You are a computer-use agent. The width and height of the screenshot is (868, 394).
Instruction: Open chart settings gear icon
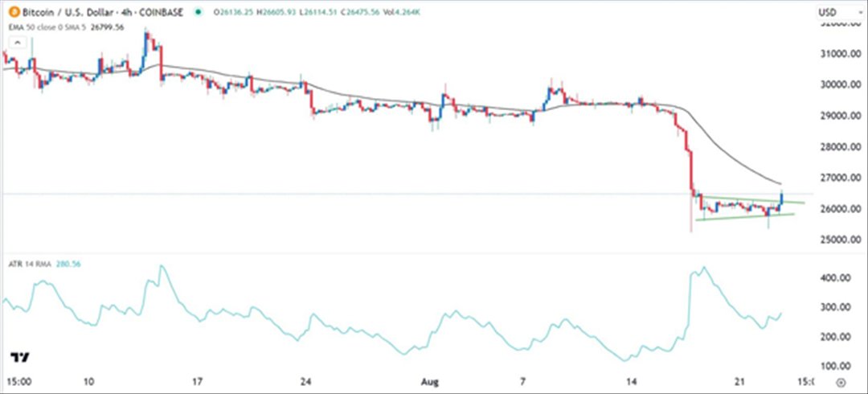coord(841,383)
